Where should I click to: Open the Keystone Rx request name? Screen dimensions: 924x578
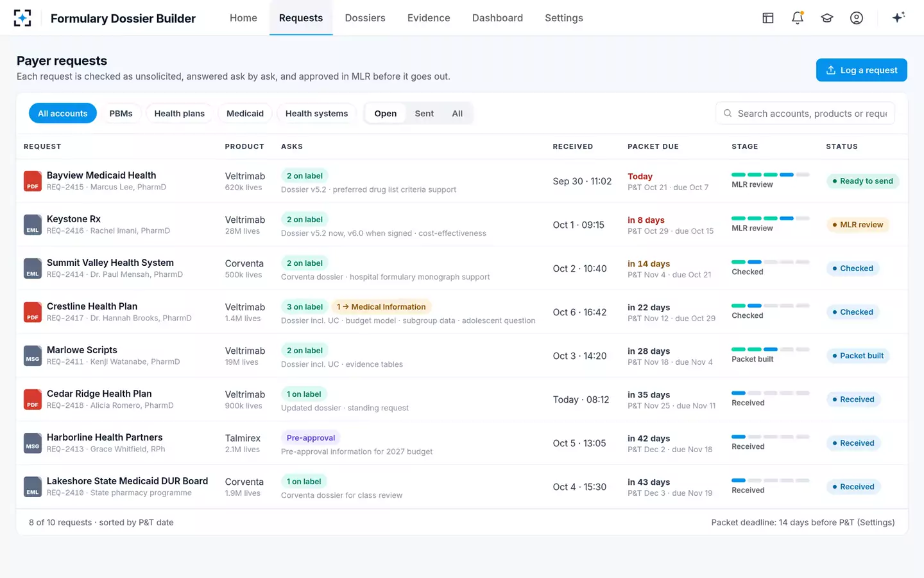[x=74, y=219]
